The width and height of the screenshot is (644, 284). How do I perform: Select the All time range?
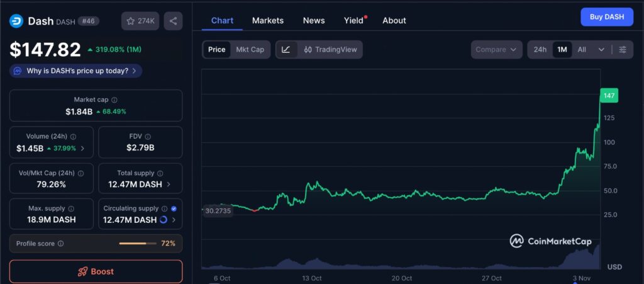click(582, 50)
